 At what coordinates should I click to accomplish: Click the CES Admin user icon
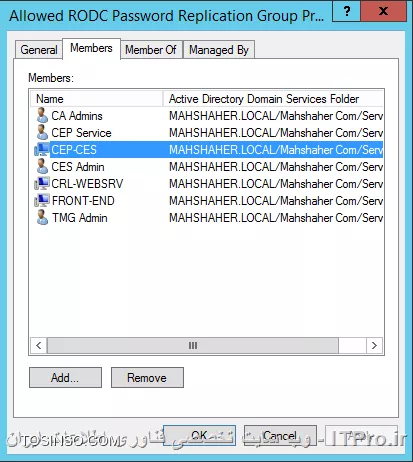(42, 166)
